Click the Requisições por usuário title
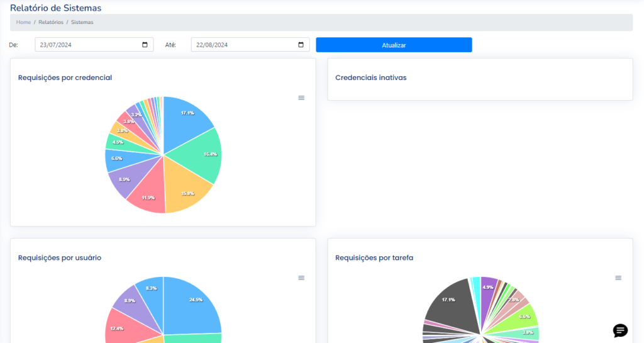Screen dimensions: 644x343 [60, 258]
